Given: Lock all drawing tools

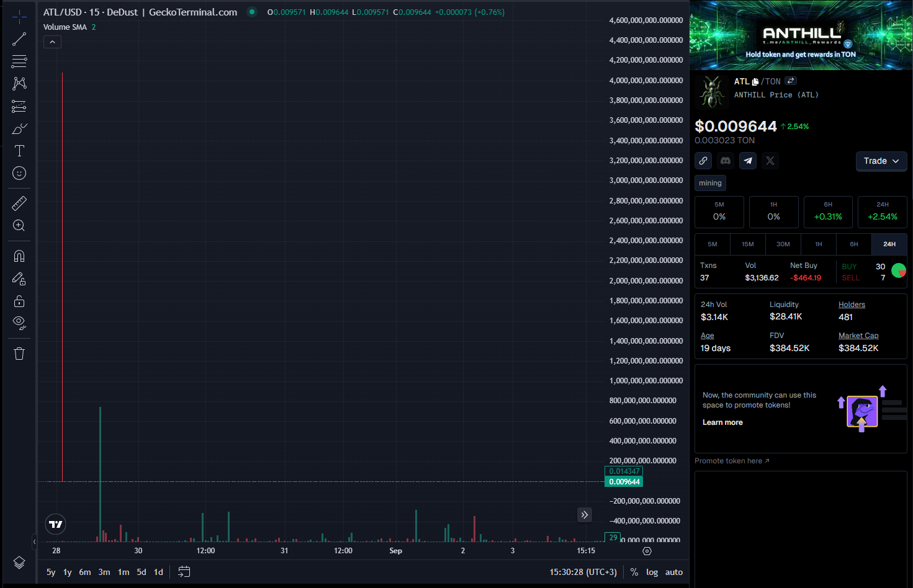Looking at the screenshot, I should pyautogui.click(x=19, y=301).
